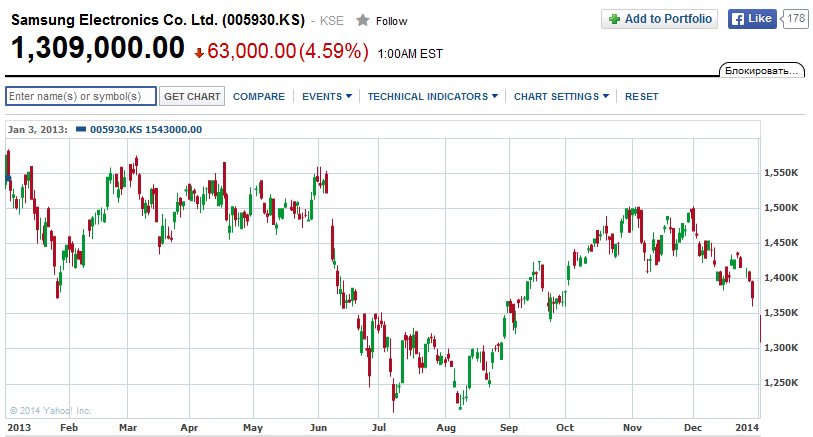Click the 2013 x-axis label

19,428
